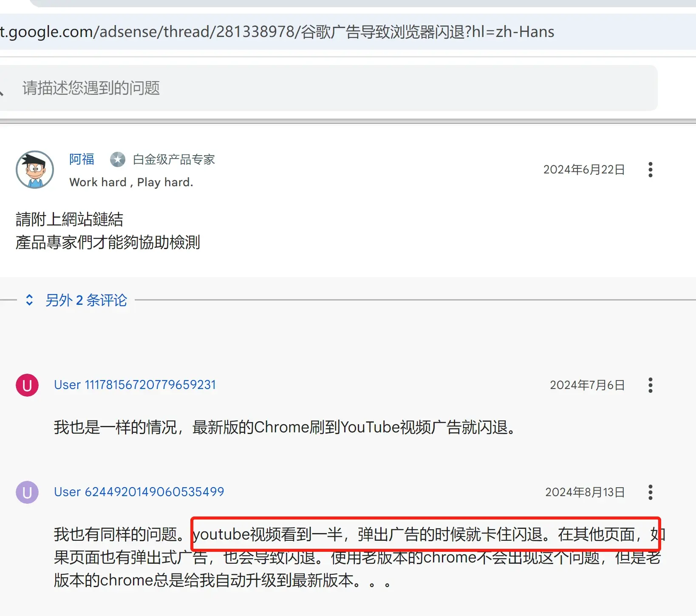696x616 pixels.
Task: Click the comment text about Chrome刷到YouTube视频广告
Action: 285,427
